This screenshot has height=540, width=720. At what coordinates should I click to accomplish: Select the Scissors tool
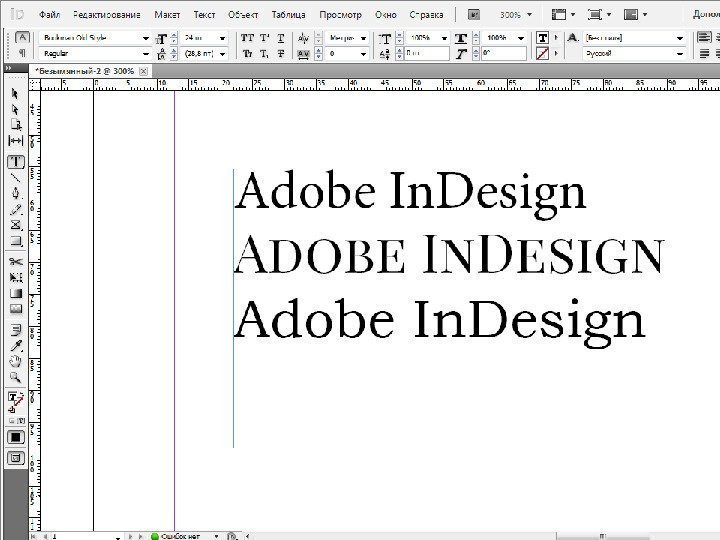(x=15, y=262)
